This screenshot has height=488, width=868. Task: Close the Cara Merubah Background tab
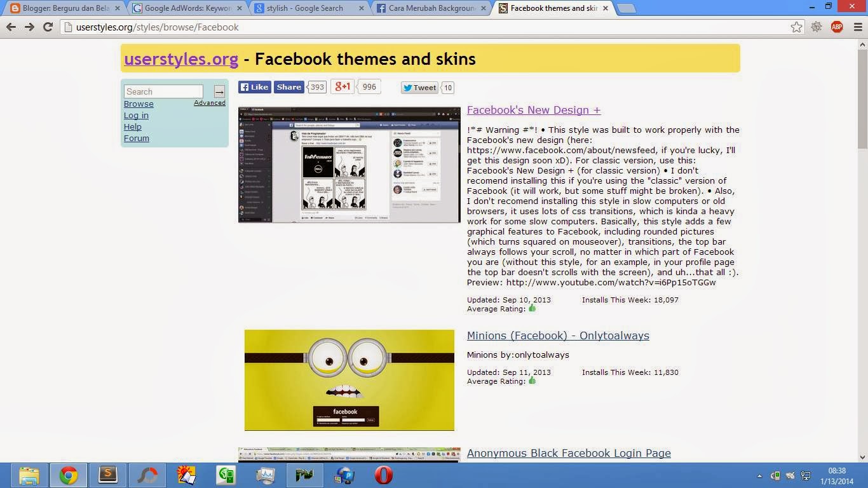(483, 8)
